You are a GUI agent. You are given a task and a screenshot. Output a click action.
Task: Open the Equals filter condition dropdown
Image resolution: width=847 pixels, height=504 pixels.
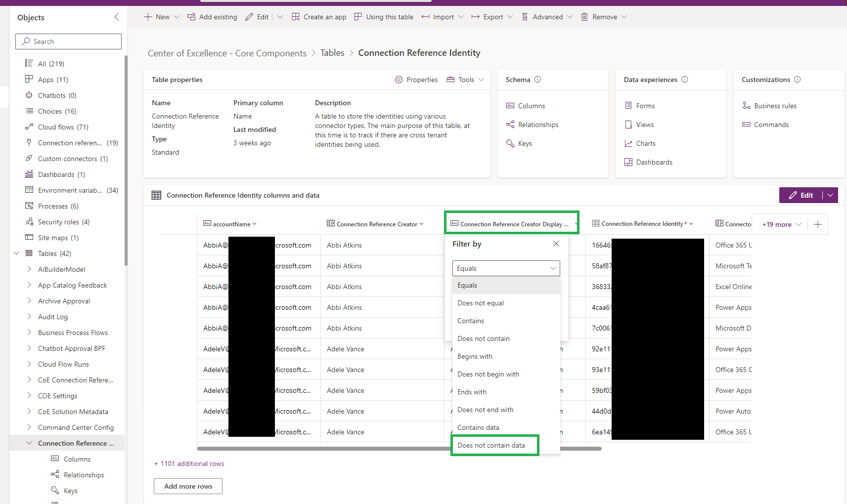tap(506, 268)
